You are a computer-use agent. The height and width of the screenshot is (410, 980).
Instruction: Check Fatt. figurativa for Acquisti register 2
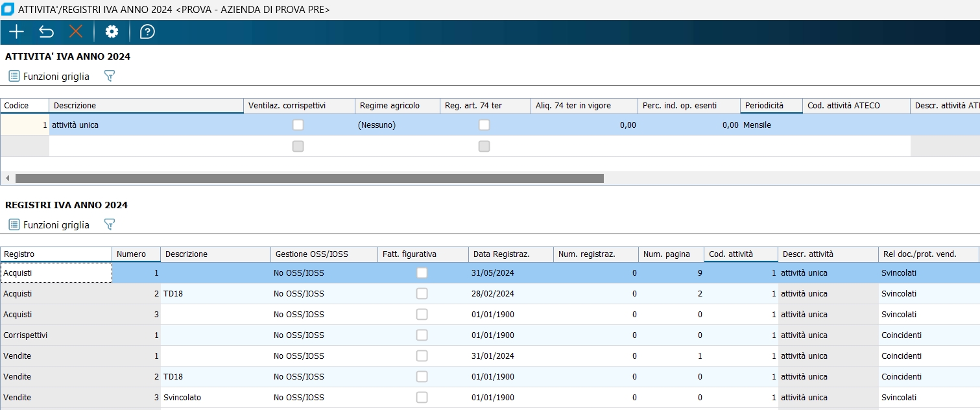click(x=422, y=294)
